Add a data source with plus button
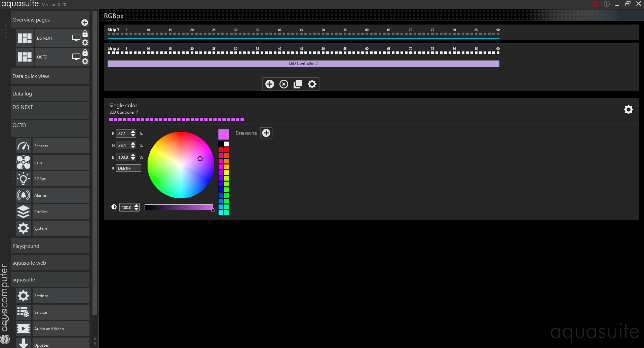Image resolution: width=644 pixels, height=348 pixels. coord(266,133)
